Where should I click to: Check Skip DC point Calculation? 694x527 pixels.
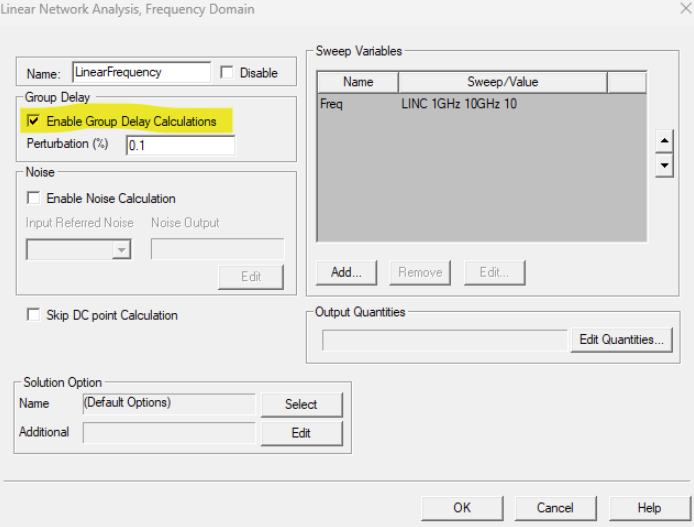coord(34,315)
